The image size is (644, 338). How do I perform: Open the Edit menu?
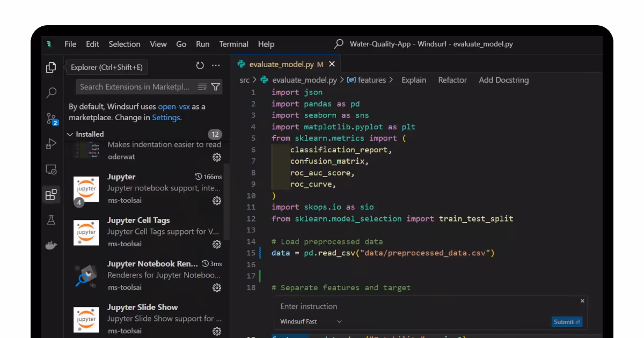92,44
